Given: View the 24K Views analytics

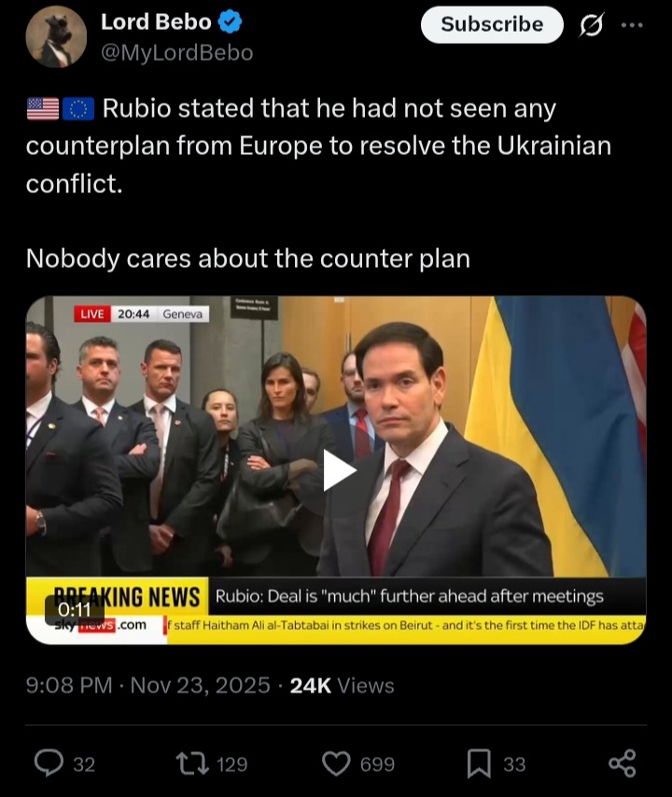Looking at the screenshot, I should click(x=343, y=685).
